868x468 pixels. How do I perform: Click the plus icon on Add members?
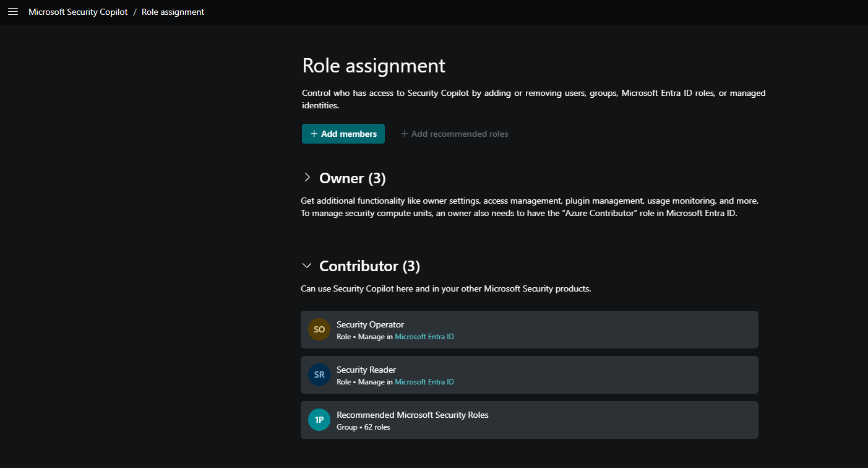point(314,134)
